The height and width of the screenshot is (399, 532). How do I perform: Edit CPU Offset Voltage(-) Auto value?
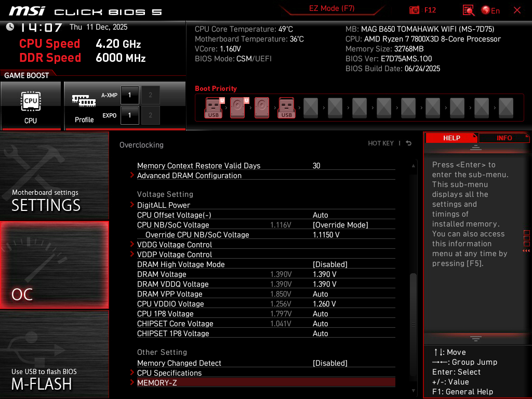(x=320, y=215)
